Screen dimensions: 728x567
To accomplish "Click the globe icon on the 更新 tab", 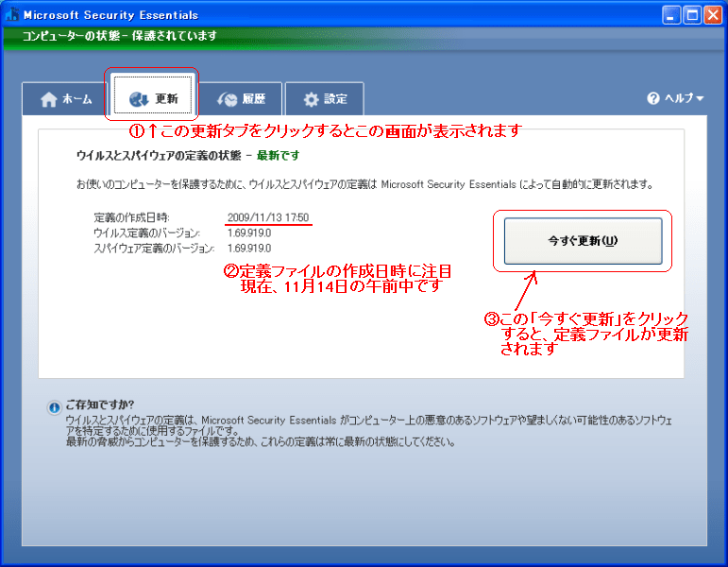I will coord(138,98).
